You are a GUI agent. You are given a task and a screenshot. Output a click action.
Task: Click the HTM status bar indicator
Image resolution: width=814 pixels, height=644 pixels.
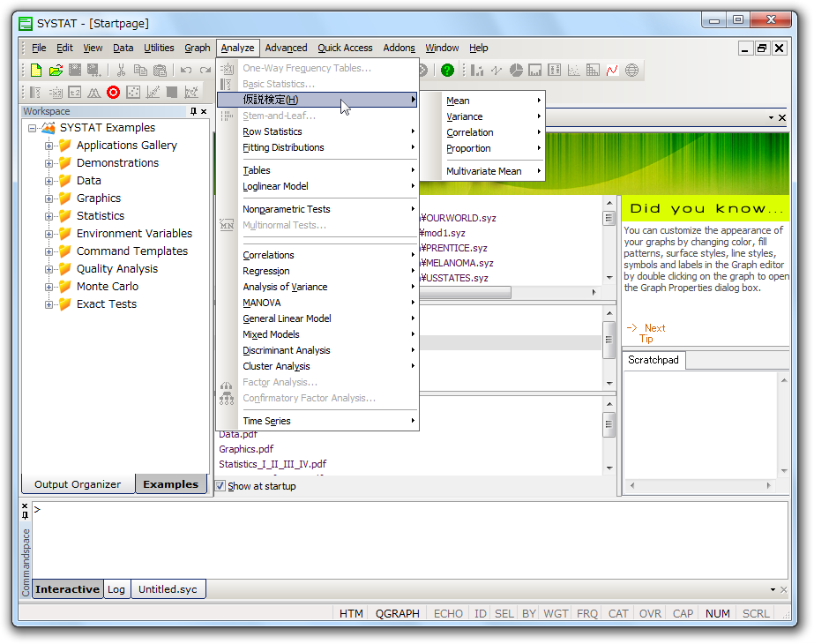(x=351, y=614)
